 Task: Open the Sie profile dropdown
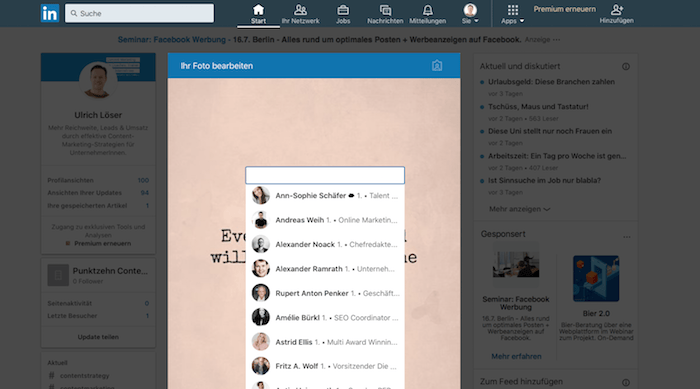pyautogui.click(x=470, y=14)
